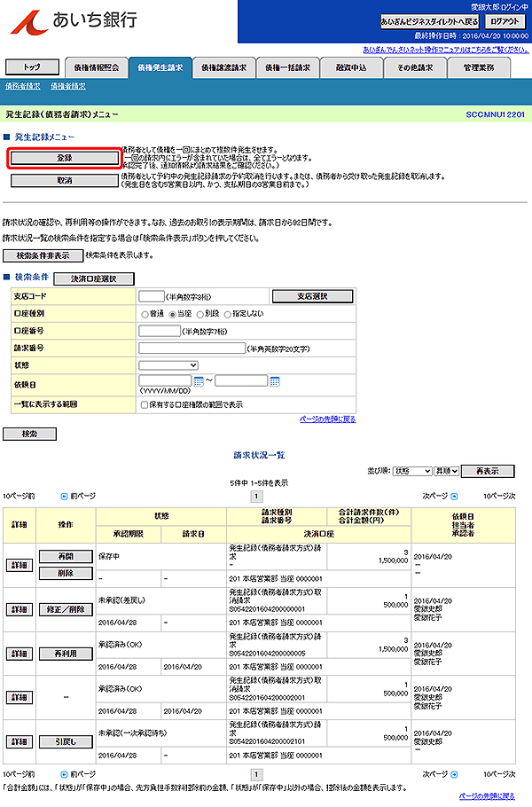Return to あいぎんビジネスダイレクト button
The height and width of the screenshot is (807, 532).
430,21
